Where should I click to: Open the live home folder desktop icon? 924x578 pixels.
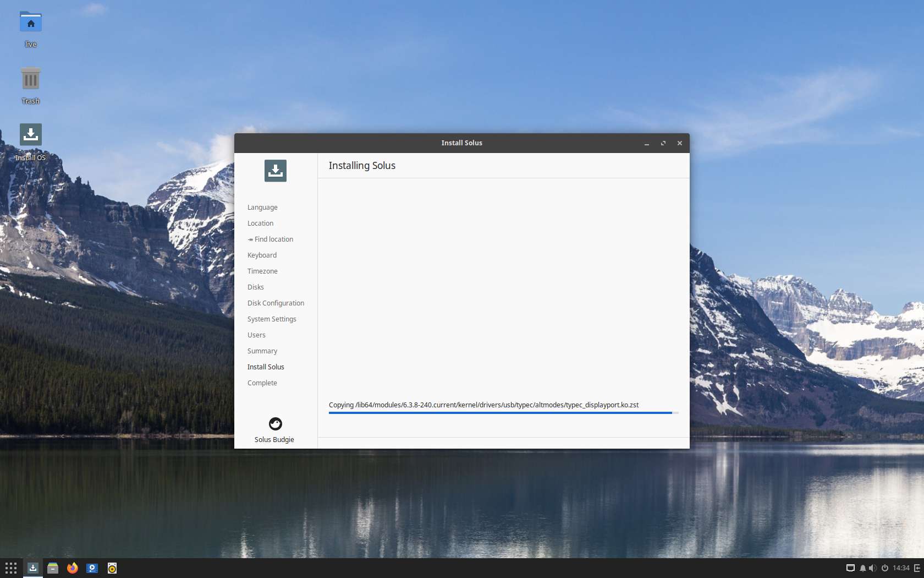pyautogui.click(x=31, y=23)
